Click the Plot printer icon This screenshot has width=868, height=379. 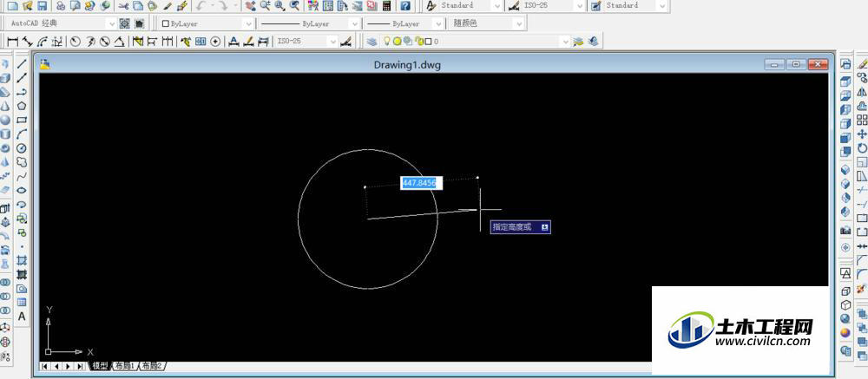pyautogui.click(x=61, y=6)
